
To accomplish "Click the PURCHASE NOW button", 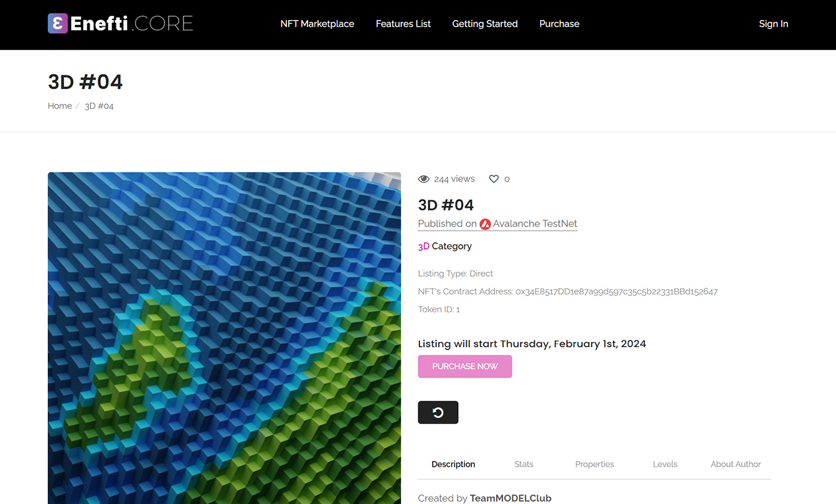I will (465, 366).
